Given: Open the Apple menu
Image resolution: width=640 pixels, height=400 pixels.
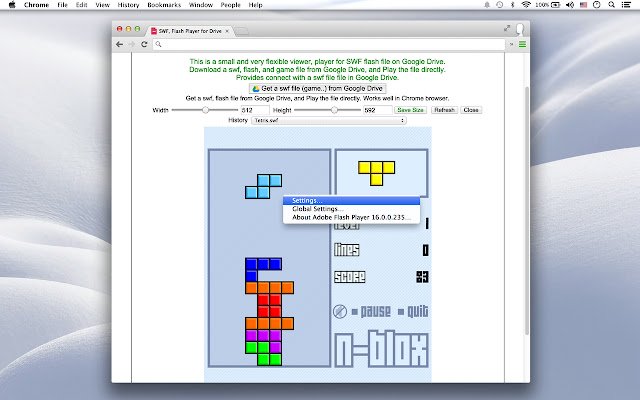Looking at the screenshot, I should coord(12,5).
